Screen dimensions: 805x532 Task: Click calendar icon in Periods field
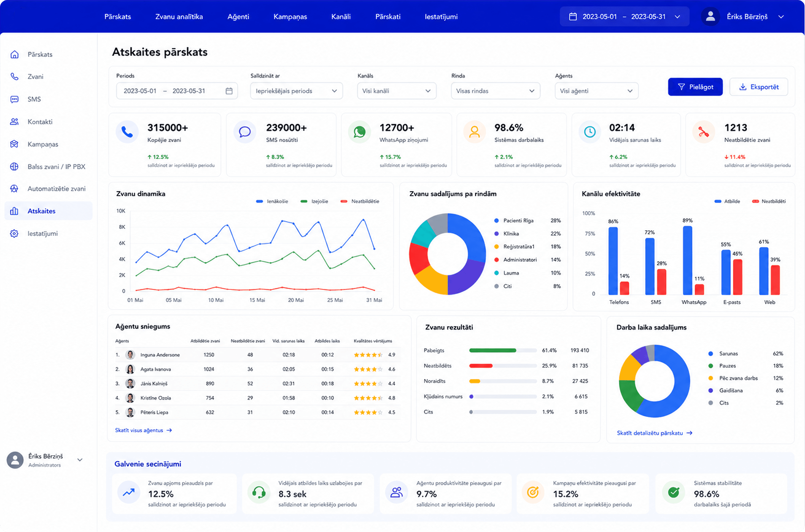click(229, 91)
